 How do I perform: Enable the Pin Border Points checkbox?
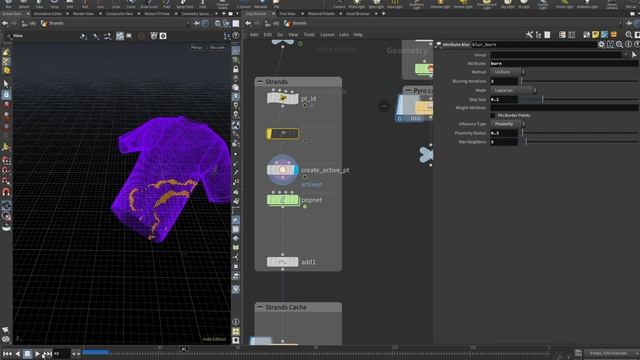[493, 116]
